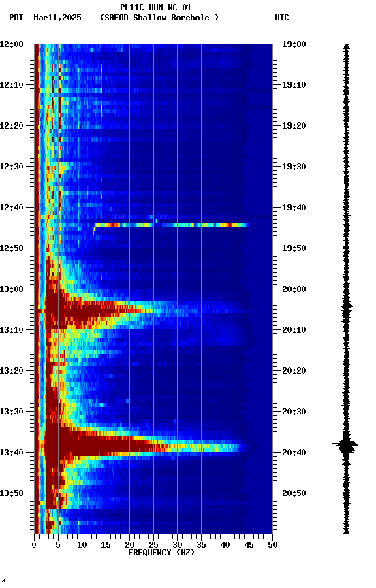Viewport: 376px width, 588px height.
Task: Click the 19:50 UTC time tick label
Action: coord(294,248)
